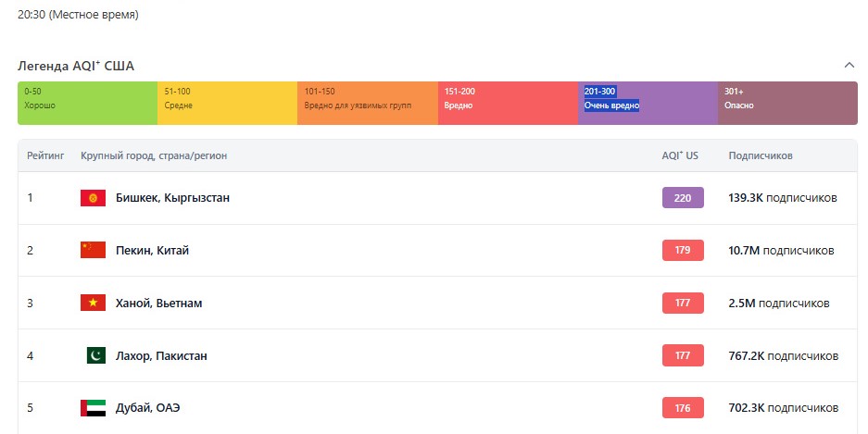Click the purple 220 AQI badge

pos(683,198)
